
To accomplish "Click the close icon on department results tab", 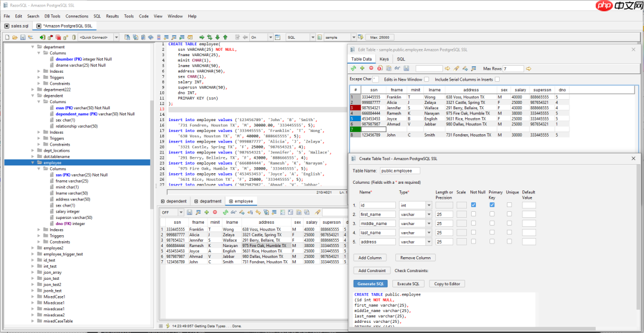I will tap(196, 202).
